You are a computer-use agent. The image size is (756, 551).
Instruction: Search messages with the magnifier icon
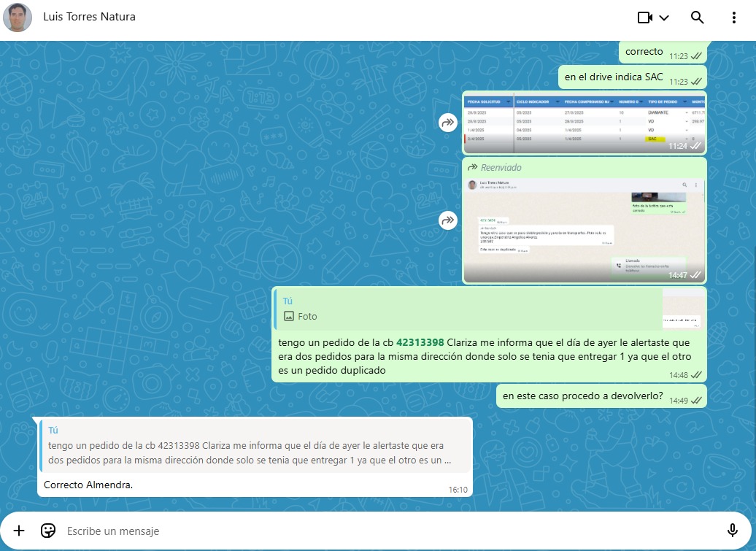coord(697,18)
